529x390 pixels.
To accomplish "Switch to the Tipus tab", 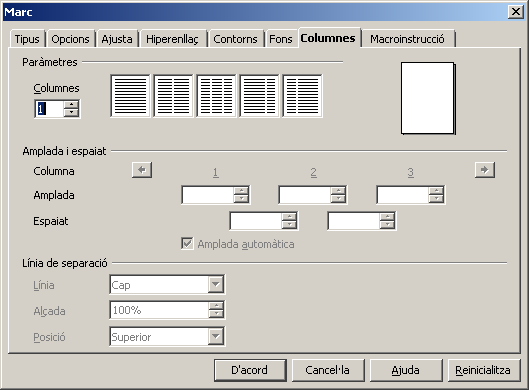I will pos(27,39).
